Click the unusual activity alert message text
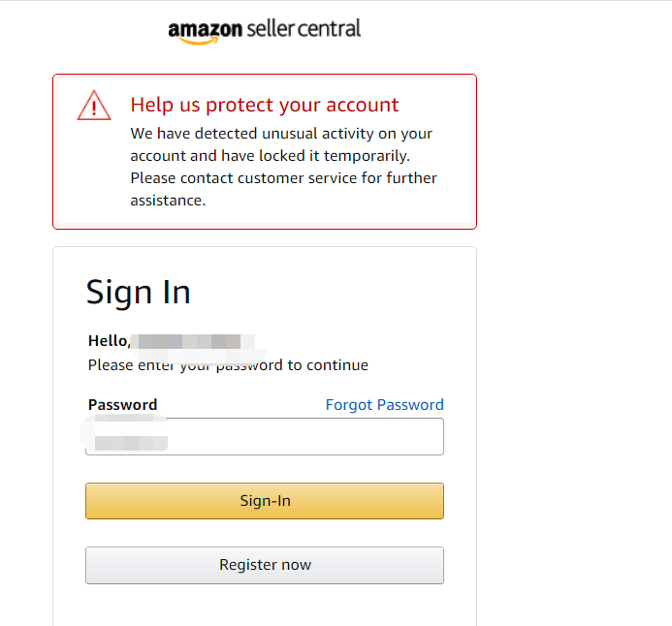This screenshot has width=672, height=626. click(x=283, y=167)
